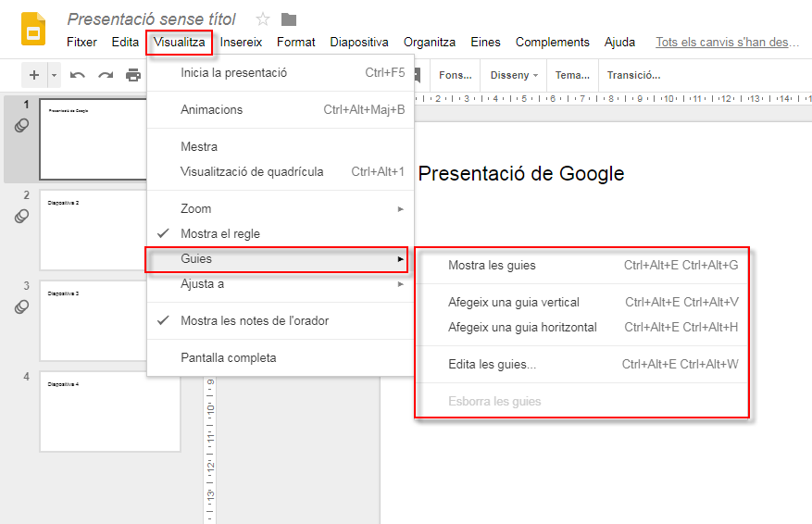Toggle Mostra les guies option
This screenshot has height=524, width=812.
(x=582, y=265)
